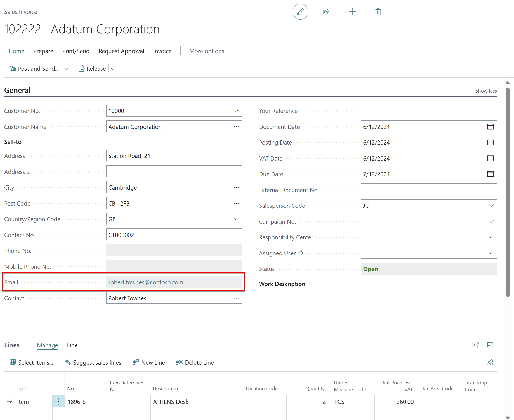
Task: Open the Prepare menu
Action: [43, 51]
